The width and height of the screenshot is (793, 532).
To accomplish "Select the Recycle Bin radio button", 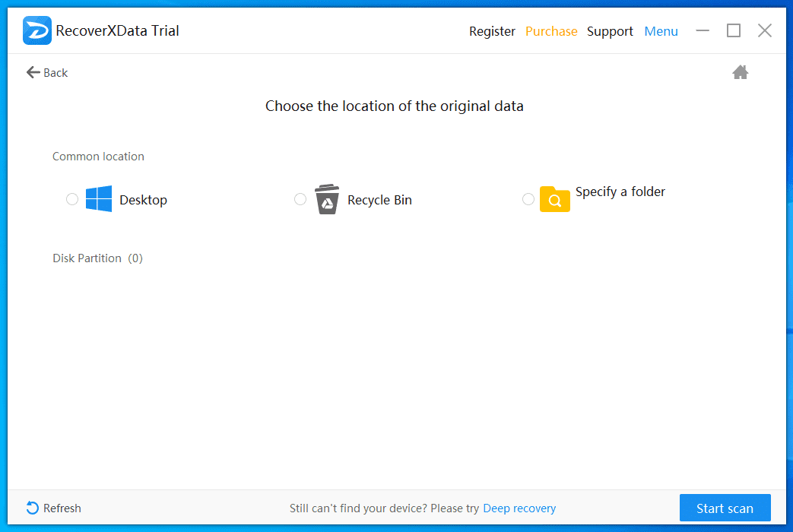I will click(300, 199).
